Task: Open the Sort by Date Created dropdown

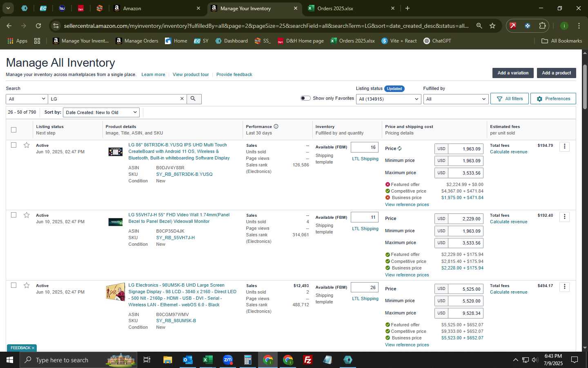Action: pos(101,112)
